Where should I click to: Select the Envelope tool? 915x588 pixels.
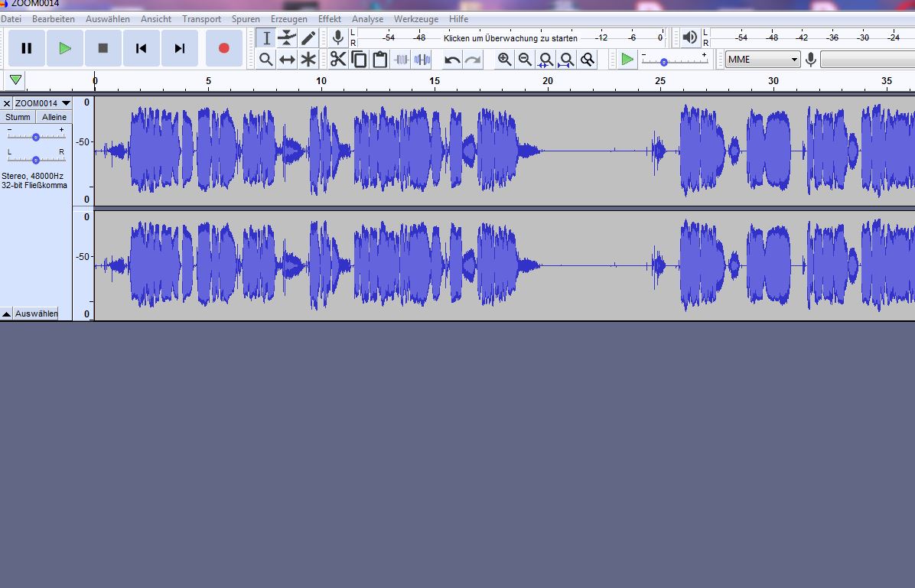(x=287, y=38)
